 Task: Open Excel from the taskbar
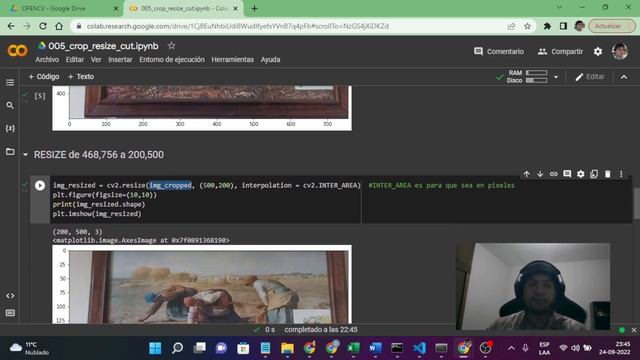tap(353, 348)
